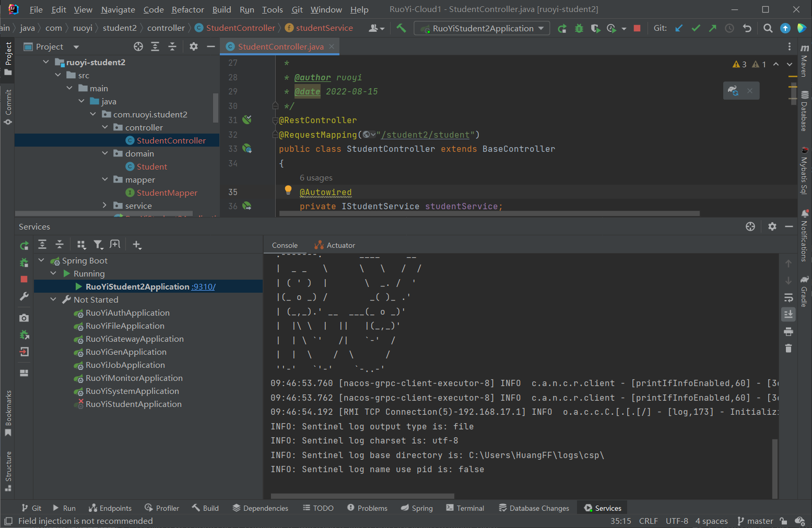This screenshot has width=812, height=528.
Task: Click master git branch widget
Action: (x=755, y=521)
